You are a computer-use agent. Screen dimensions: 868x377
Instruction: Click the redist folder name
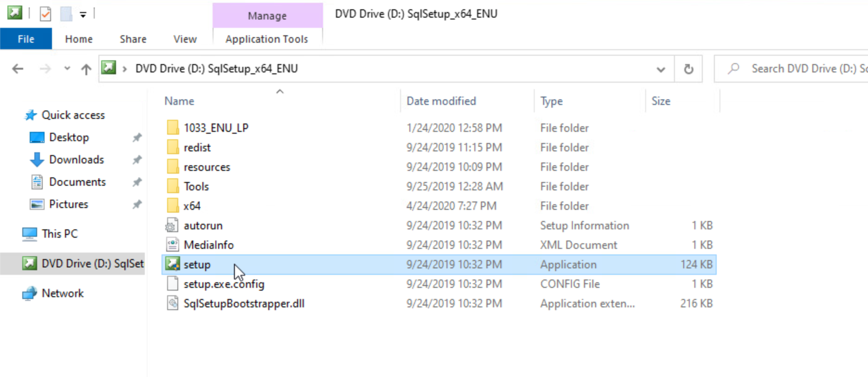pos(197,147)
